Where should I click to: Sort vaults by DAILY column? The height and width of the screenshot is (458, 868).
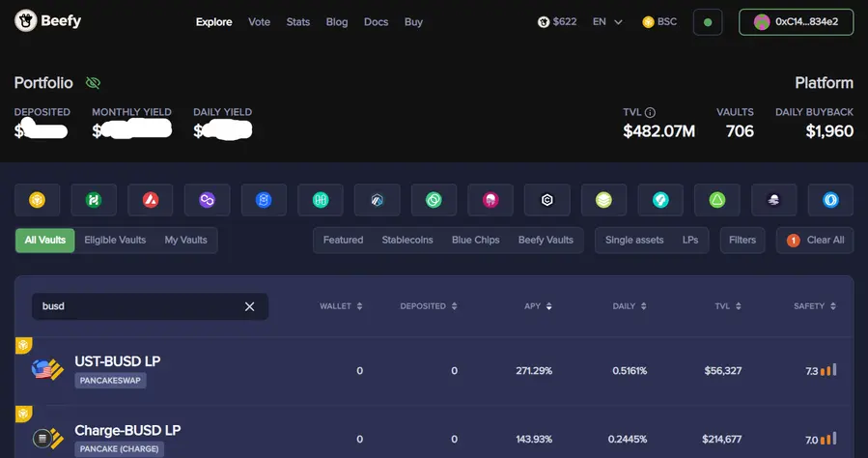(x=630, y=306)
